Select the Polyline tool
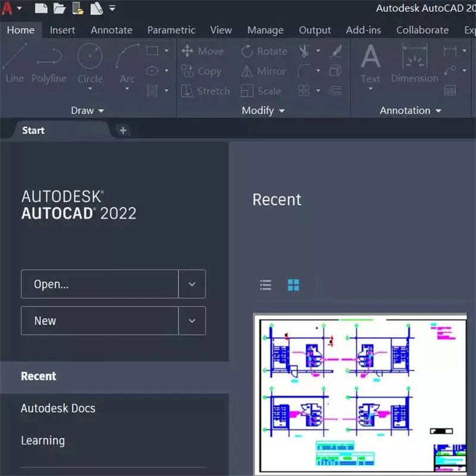This screenshot has width=476, height=476. [x=49, y=65]
